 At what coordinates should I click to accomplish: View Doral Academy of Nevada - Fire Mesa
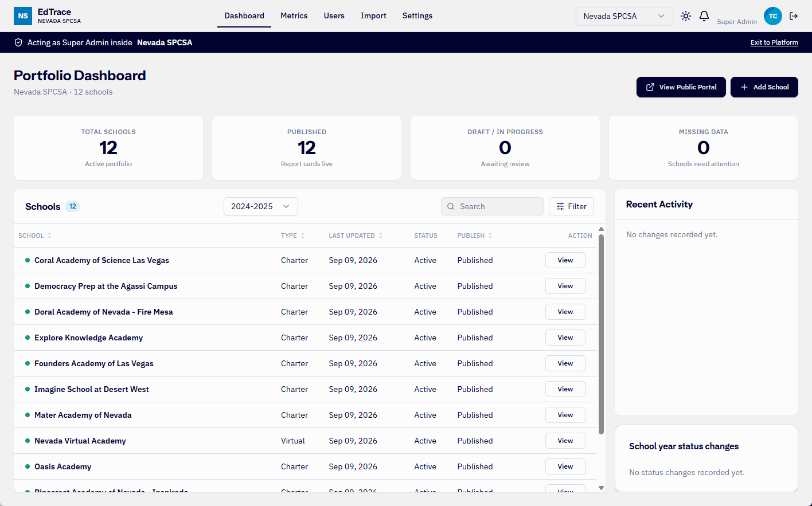click(x=565, y=312)
